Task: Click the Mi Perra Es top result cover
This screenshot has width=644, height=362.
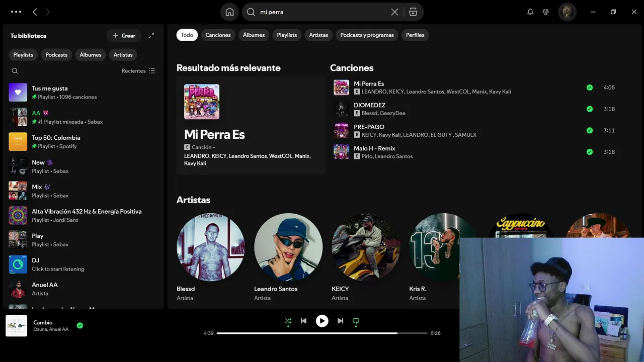Action: pyautogui.click(x=202, y=102)
